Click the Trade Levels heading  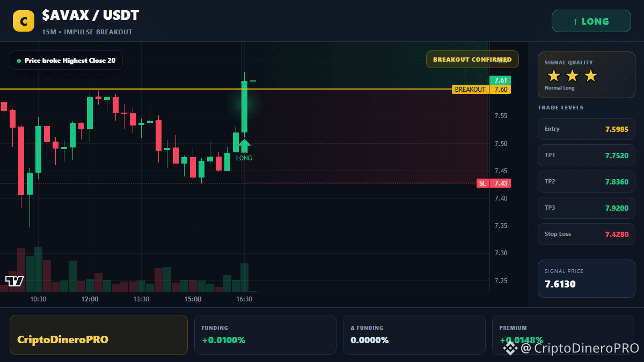tap(560, 108)
